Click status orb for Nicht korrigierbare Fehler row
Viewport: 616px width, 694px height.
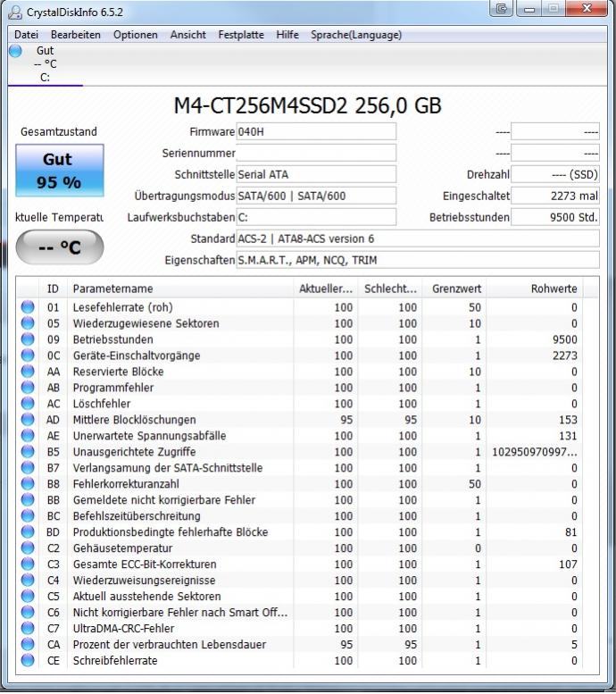point(28,612)
